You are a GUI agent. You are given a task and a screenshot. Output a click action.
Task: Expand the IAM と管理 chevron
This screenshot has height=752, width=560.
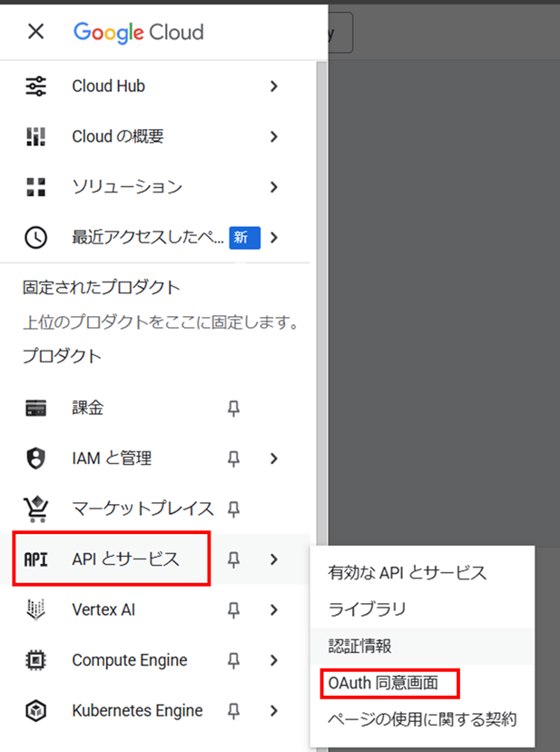point(274,459)
